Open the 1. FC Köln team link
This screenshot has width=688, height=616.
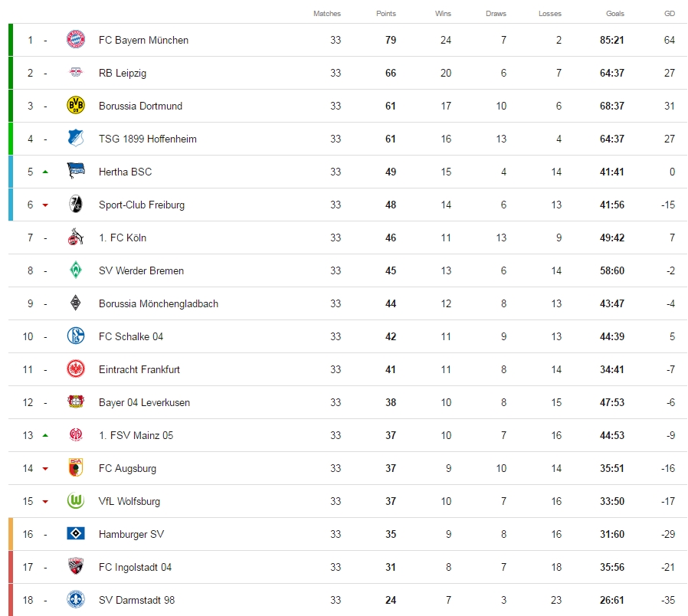click(123, 238)
